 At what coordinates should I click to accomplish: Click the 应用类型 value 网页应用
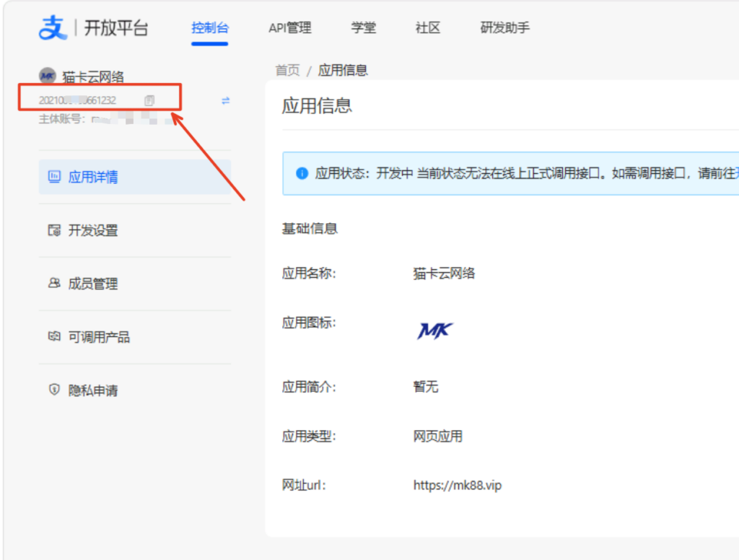coord(438,436)
